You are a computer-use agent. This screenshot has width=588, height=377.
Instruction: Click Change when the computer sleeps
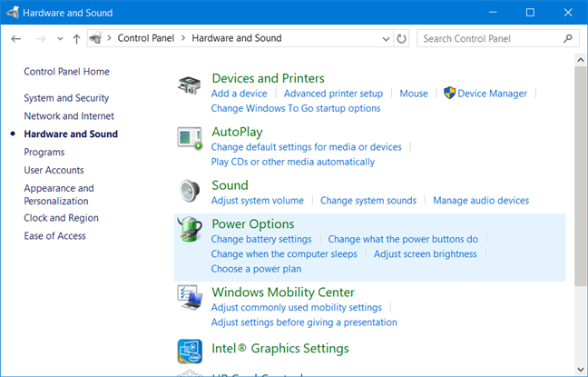coord(284,254)
